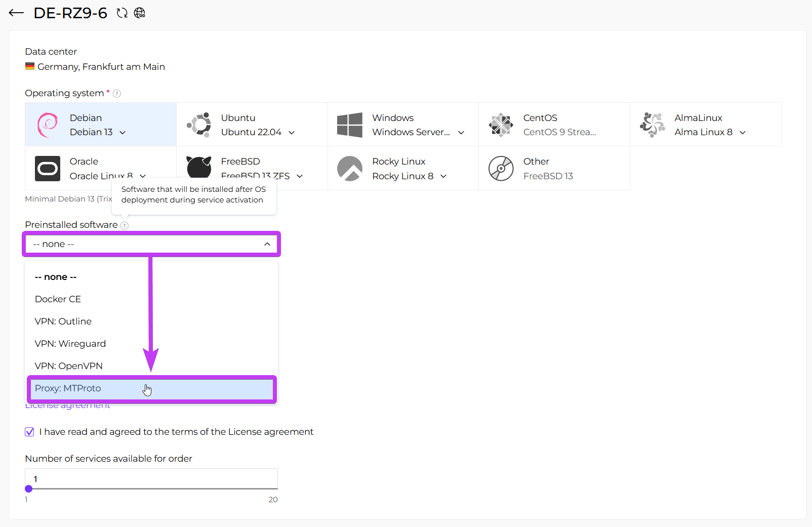Viewport: 812px width, 527px height.
Task: Click the 'Number of services available for order' label
Action: point(108,459)
